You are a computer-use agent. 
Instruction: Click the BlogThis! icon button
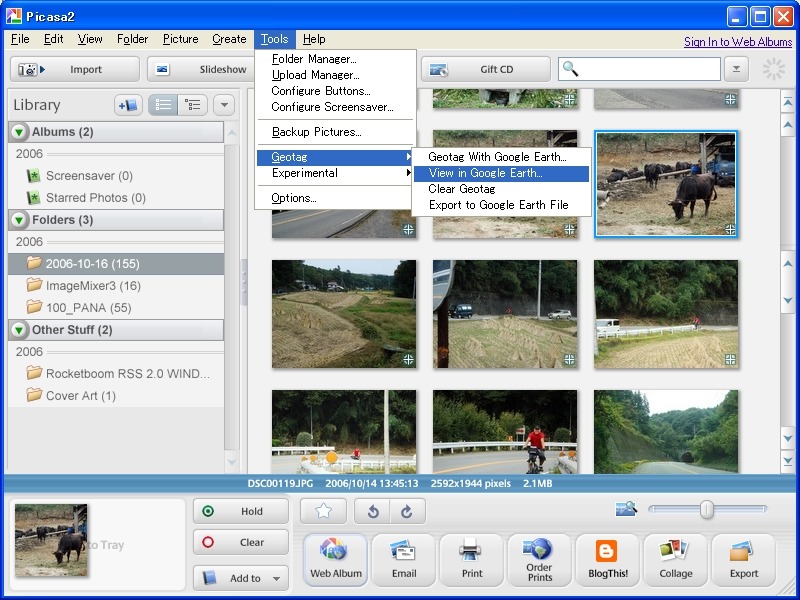click(607, 559)
